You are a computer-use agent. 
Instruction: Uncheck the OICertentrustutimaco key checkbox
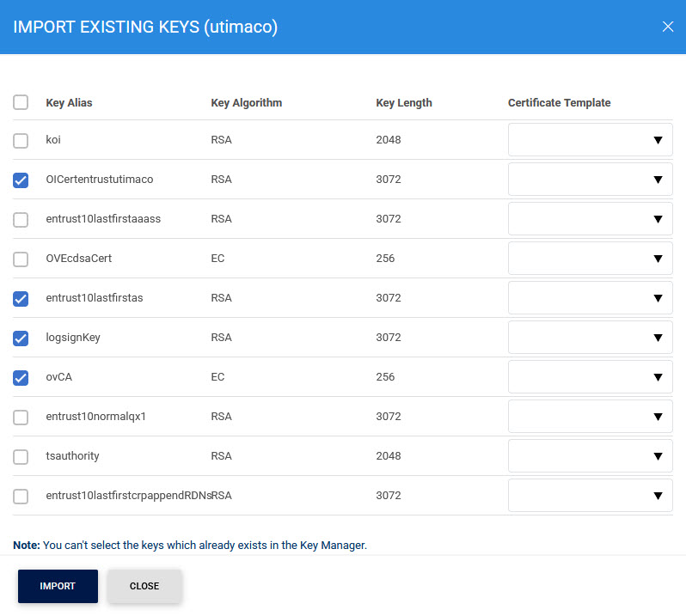pos(21,180)
